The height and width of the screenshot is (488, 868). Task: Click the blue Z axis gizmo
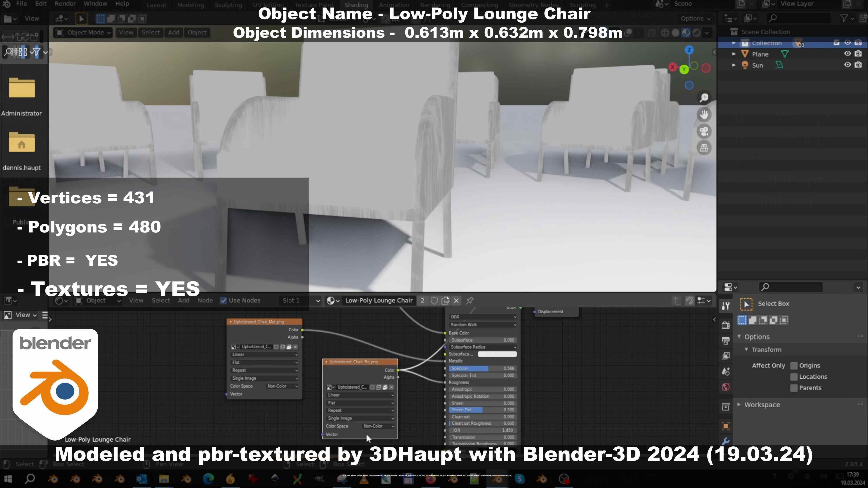pyautogui.click(x=689, y=50)
